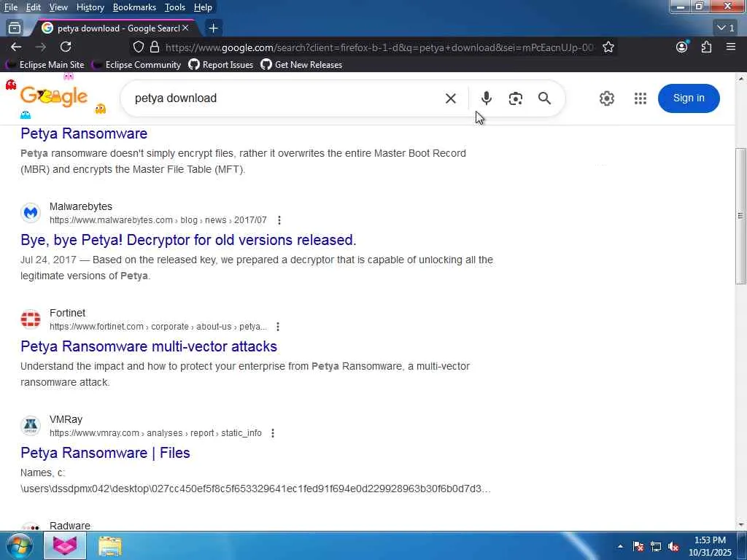Open Petya Ransomware multi-vector attacks link
This screenshot has height=560, width=747.
click(149, 346)
